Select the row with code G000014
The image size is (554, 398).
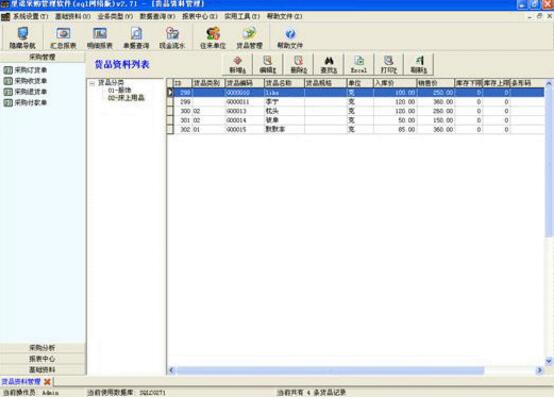(355, 120)
